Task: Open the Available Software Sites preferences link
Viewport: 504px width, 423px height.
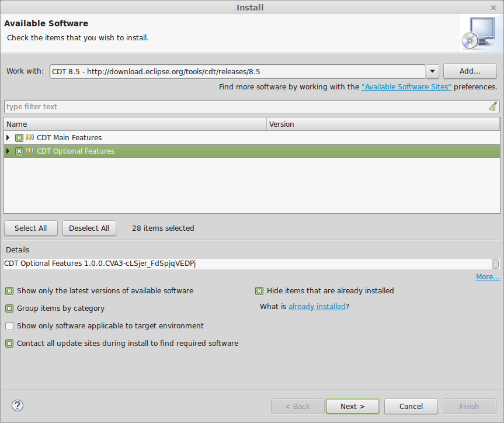Action: click(x=406, y=87)
